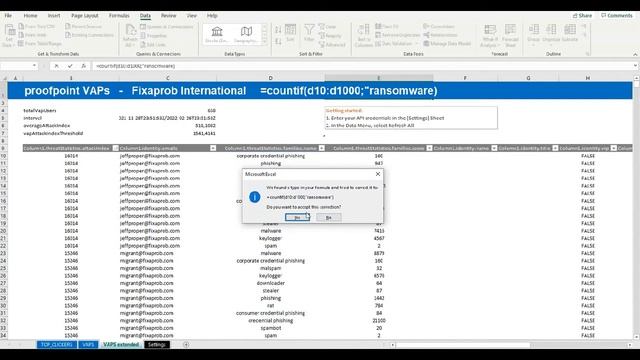Screen dimensions: 640x360
Task: Switch to the Home ribbon tab
Action: click(x=30, y=16)
